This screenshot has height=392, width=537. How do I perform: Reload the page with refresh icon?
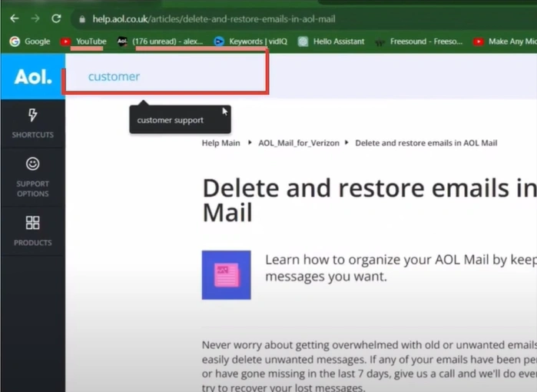click(57, 18)
